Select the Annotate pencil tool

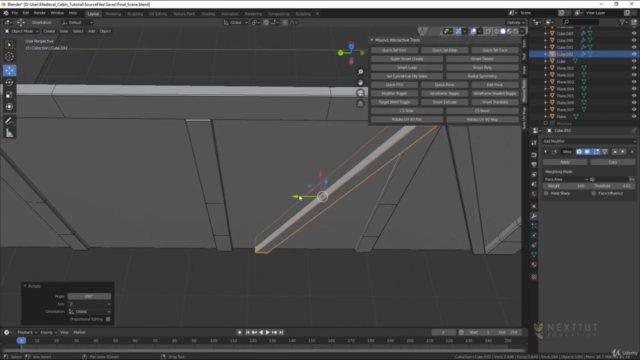coord(9,121)
